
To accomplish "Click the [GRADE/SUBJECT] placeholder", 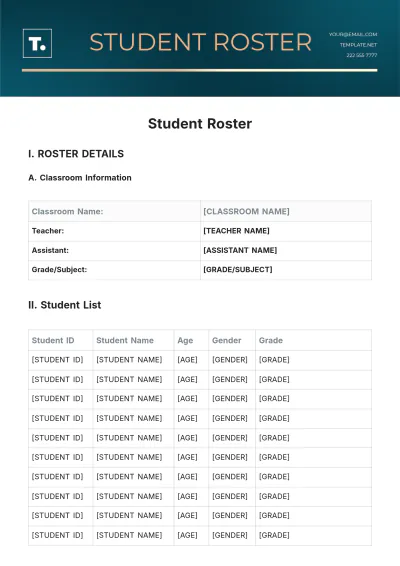I will pyautogui.click(x=238, y=270).
